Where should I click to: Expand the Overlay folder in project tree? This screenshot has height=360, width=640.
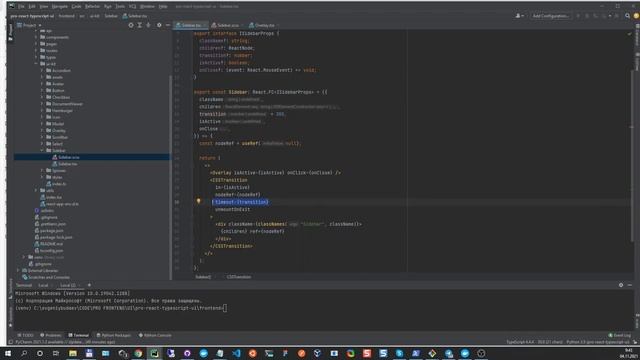[x=42, y=131]
